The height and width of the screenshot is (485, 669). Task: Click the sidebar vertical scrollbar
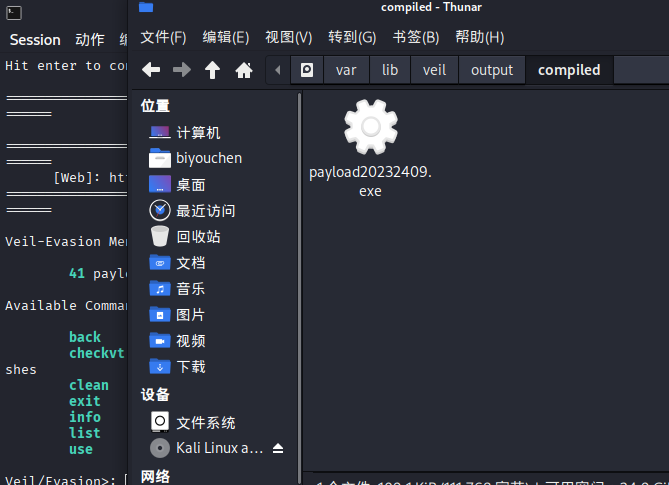pyautogui.click(x=300, y=288)
